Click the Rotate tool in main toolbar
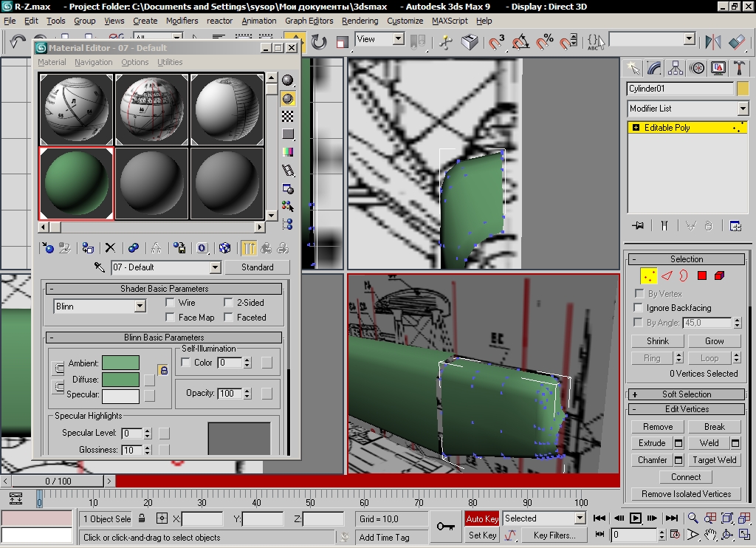The height and width of the screenshot is (548, 756). tap(319, 42)
